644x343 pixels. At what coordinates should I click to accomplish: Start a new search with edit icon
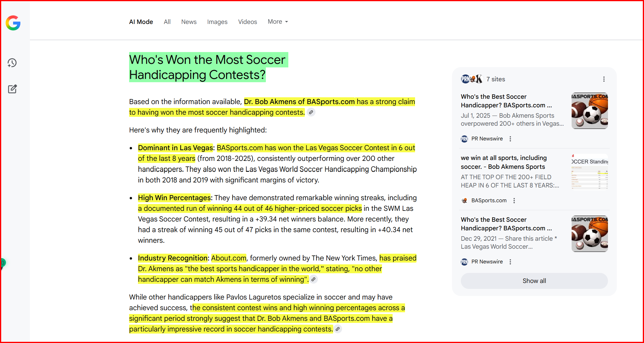click(12, 89)
